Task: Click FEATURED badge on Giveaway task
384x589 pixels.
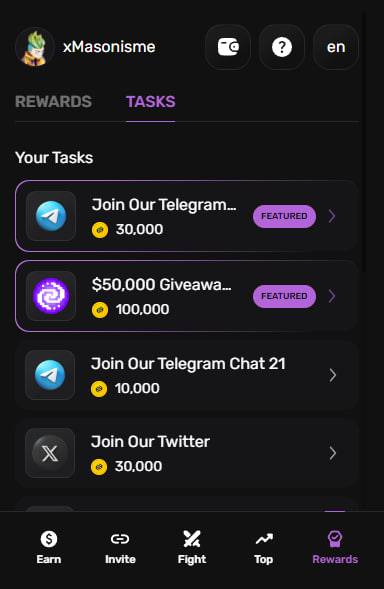Action: [x=284, y=296]
